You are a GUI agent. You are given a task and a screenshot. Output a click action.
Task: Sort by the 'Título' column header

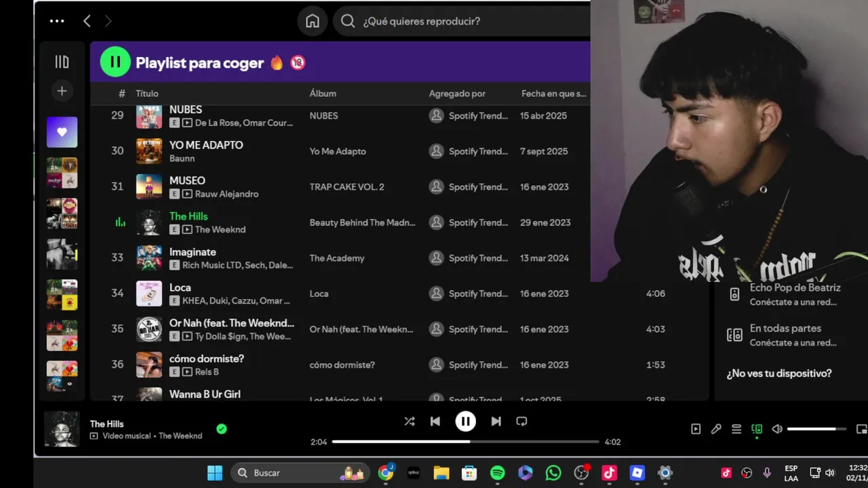pyautogui.click(x=147, y=94)
